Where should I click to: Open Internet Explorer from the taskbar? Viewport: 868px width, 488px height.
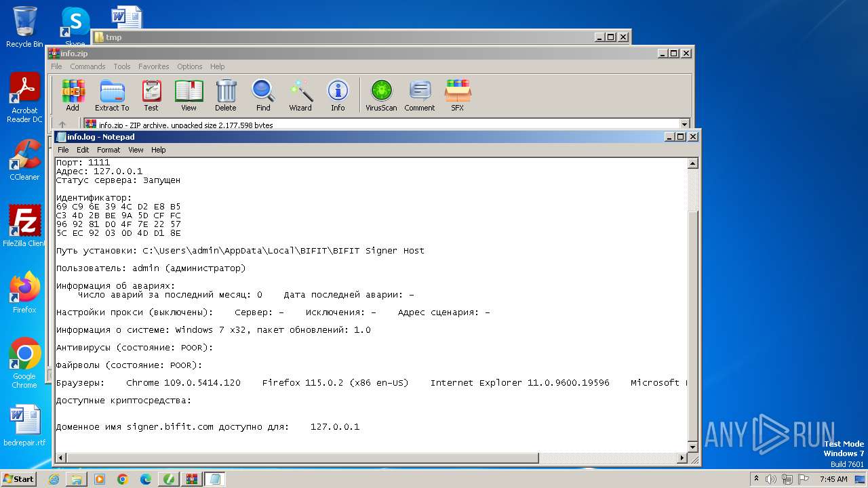pyautogui.click(x=54, y=479)
